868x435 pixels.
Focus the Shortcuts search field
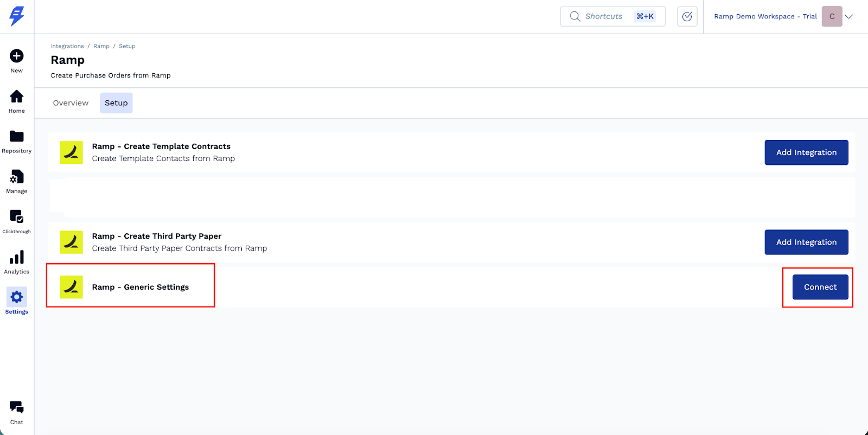coord(613,16)
